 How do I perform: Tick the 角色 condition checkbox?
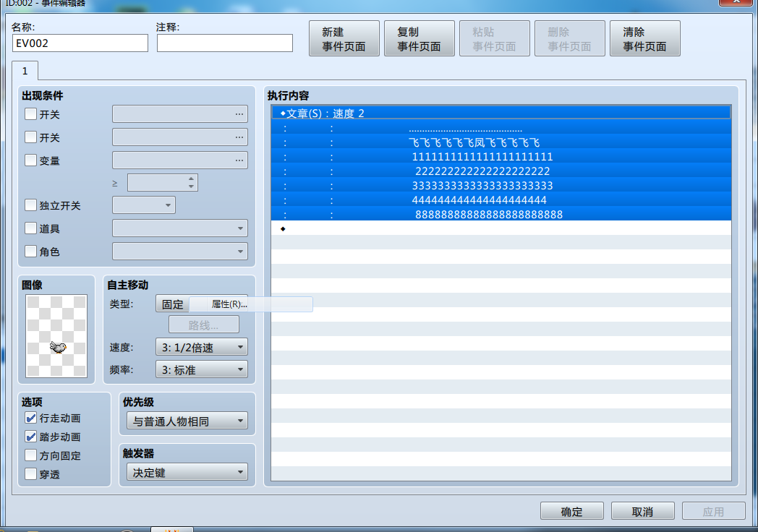click(x=30, y=252)
